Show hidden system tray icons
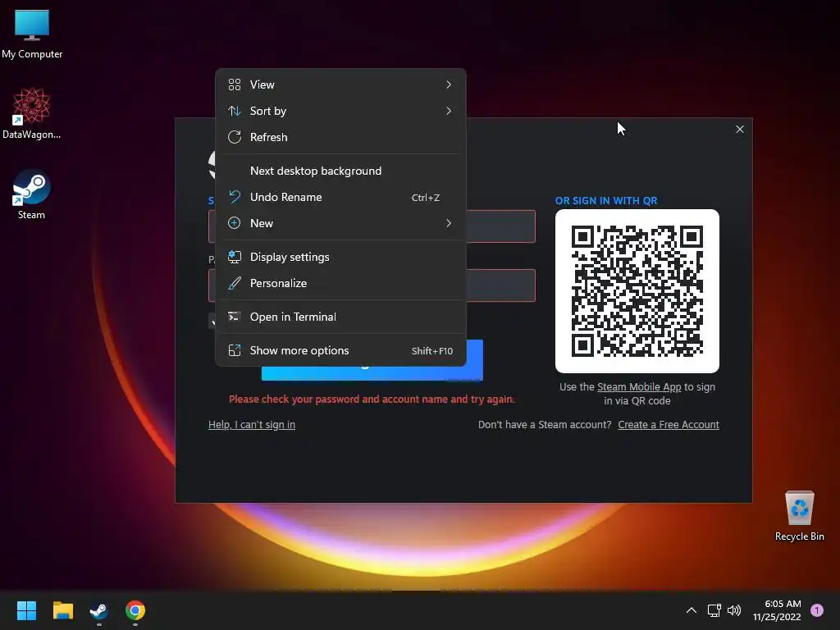 click(x=692, y=610)
